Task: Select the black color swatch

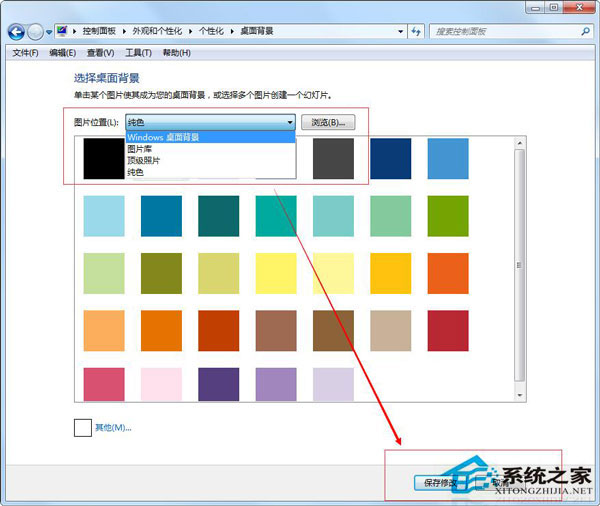Action: [104, 158]
